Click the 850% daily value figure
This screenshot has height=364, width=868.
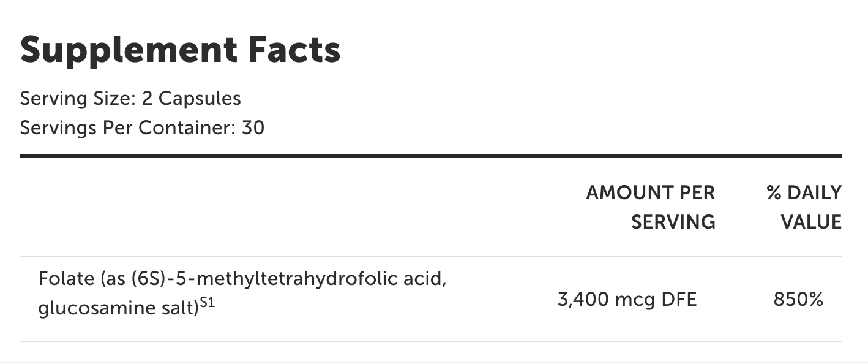798,300
